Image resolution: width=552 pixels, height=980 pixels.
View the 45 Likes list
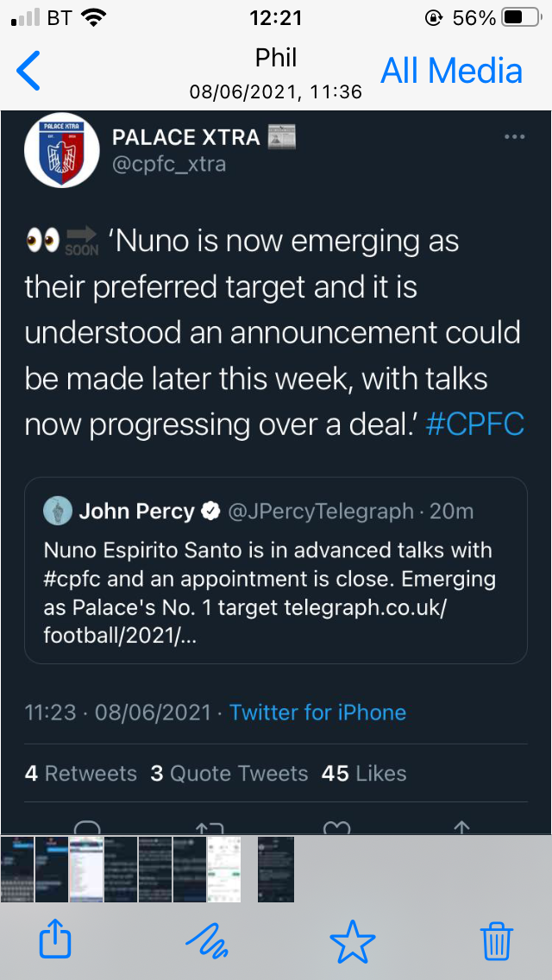coord(364,773)
